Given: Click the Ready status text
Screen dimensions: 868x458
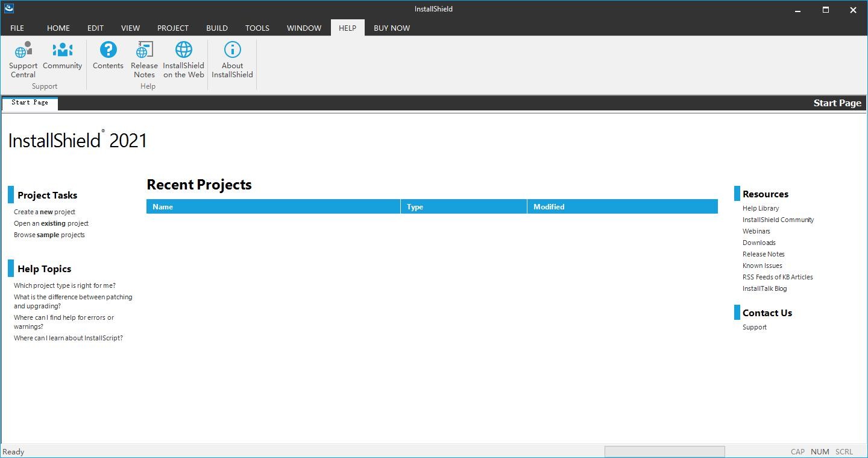Looking at the screenshot, I should [13, 451].
